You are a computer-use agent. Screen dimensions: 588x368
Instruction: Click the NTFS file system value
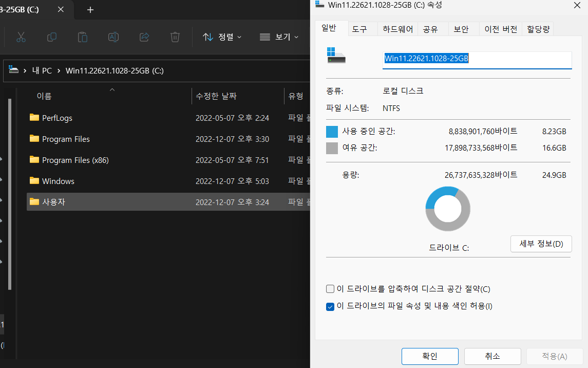click(x=391, y=108)
